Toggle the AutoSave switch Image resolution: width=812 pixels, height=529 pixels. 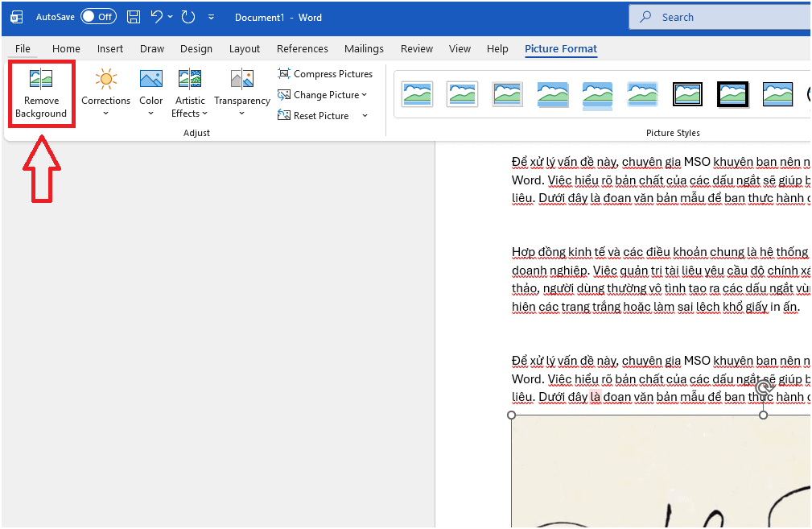click(97, 17)
